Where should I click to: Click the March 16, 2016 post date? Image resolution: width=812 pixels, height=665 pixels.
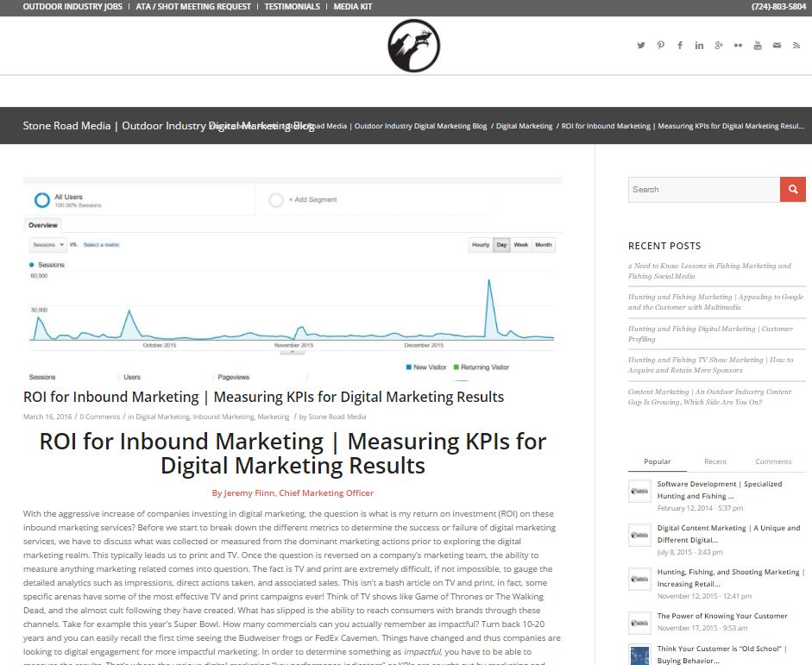[47, 417]
